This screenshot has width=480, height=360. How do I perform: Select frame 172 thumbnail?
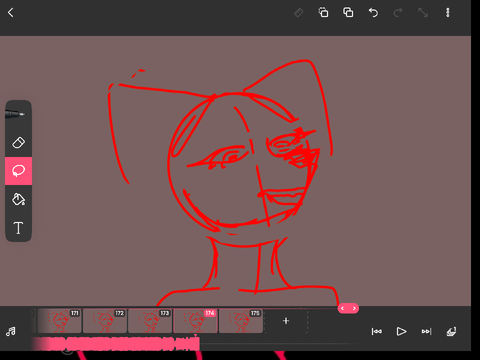coord(105,321)
